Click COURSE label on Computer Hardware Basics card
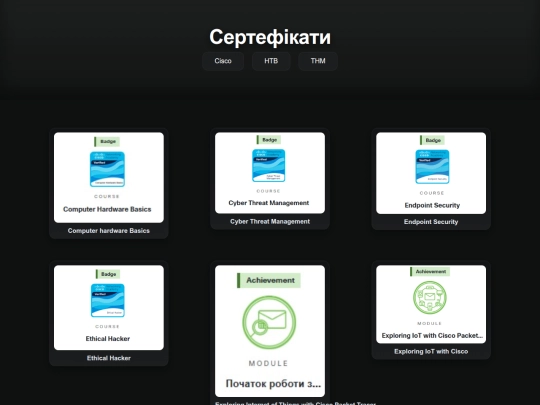Image resolution: width=540 pixels, height=405 pixels. tap(107, 196)
